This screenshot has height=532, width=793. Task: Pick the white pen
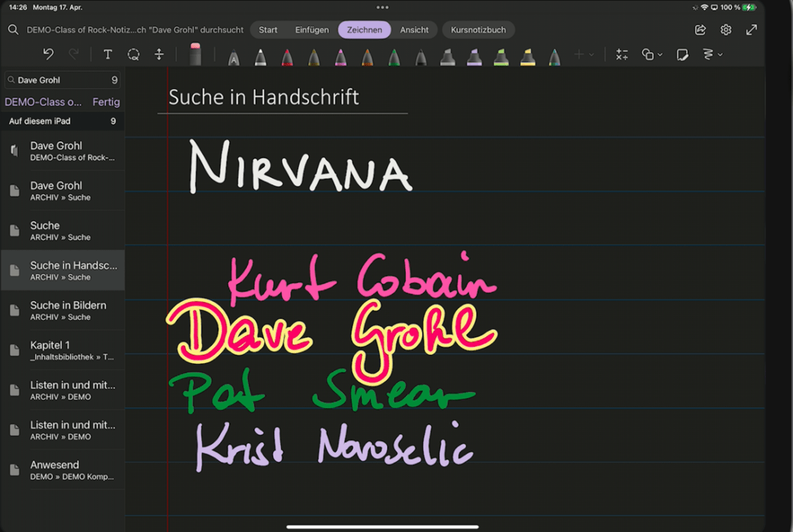(x=260, y=57)
